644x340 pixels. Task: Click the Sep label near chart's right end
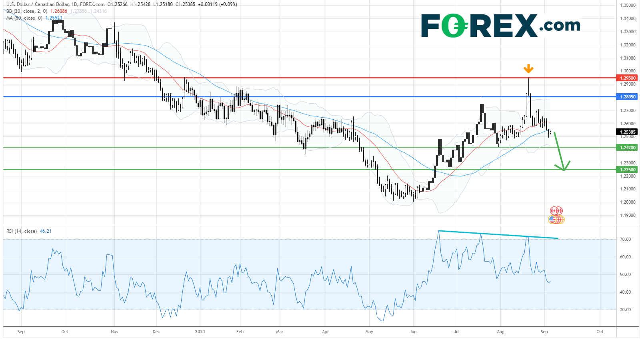pos(544,332)
